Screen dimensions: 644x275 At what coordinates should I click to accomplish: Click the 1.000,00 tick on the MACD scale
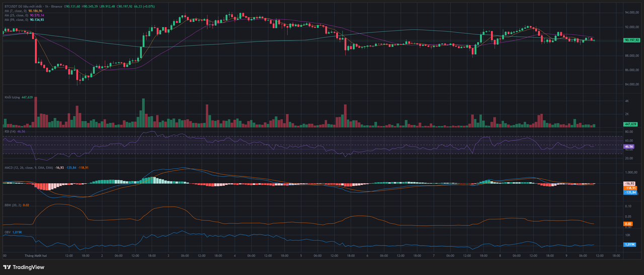[631, 172]
